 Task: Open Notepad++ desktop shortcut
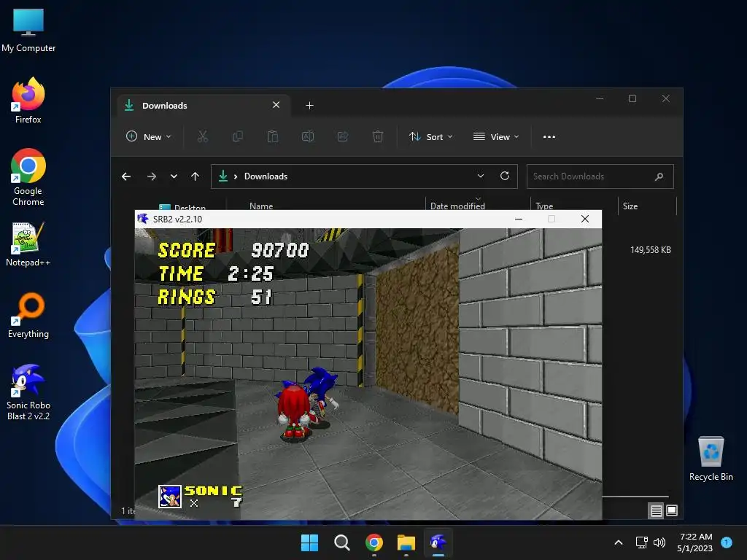point(28,244)
